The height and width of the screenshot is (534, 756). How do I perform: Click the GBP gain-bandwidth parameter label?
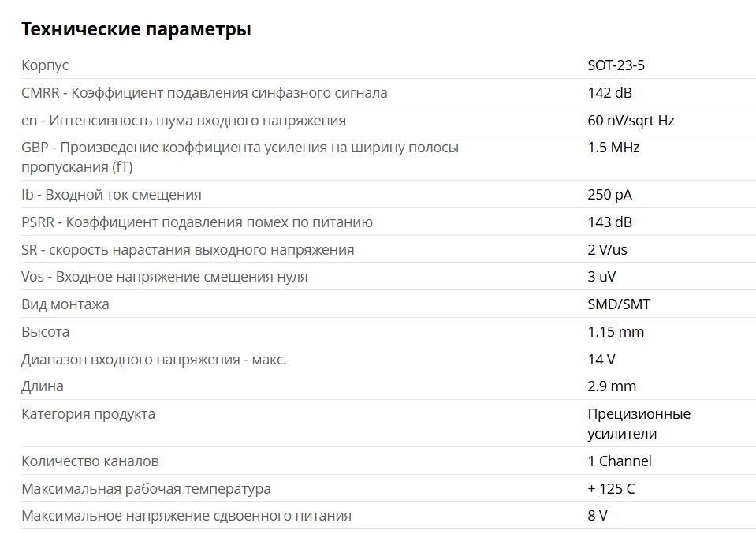coord(240,148)
